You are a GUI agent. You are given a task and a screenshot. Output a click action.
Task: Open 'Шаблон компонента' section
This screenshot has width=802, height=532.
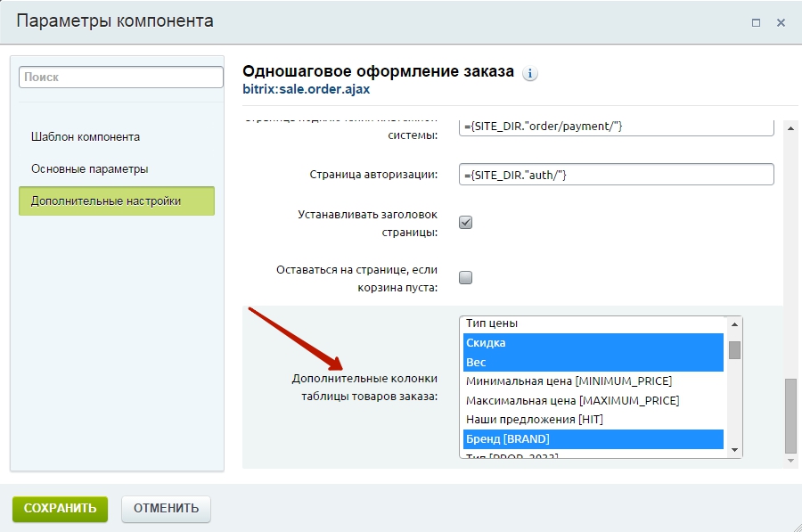coord(86,137)
